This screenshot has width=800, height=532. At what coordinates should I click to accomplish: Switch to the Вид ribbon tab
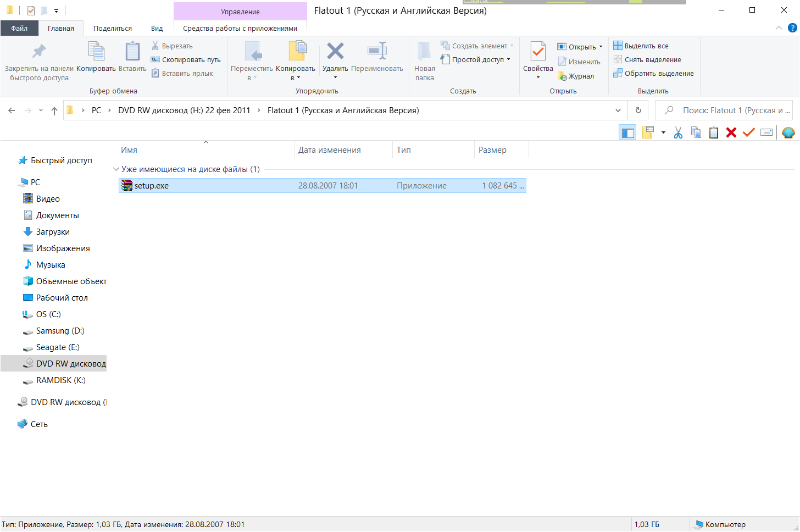pos(157,28)
